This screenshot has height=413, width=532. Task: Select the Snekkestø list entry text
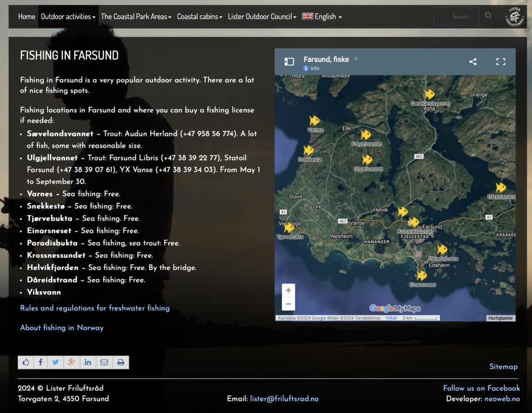(x=79, y=206)
